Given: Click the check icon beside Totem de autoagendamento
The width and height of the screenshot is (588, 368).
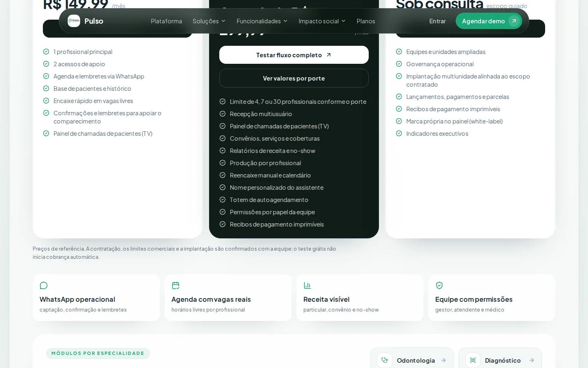Looking at the screenshot, I should [223, 200].
